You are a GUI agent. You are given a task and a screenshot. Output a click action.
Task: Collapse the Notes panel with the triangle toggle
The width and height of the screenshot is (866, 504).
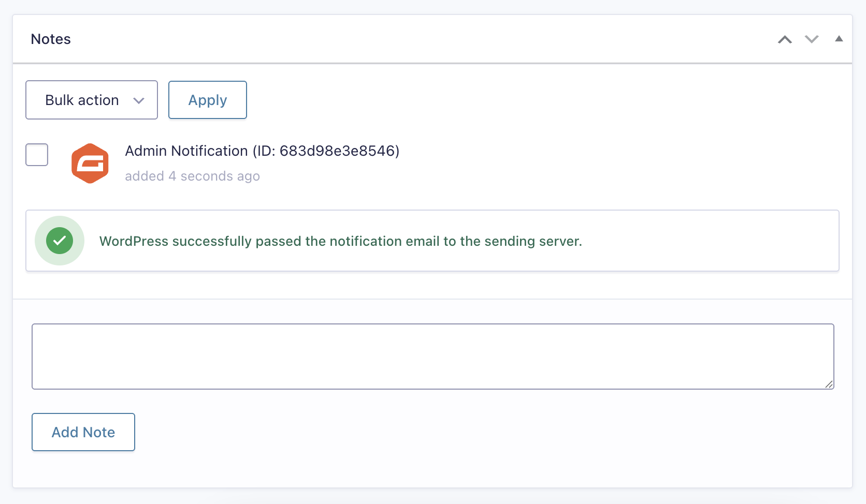pos(839,39)
